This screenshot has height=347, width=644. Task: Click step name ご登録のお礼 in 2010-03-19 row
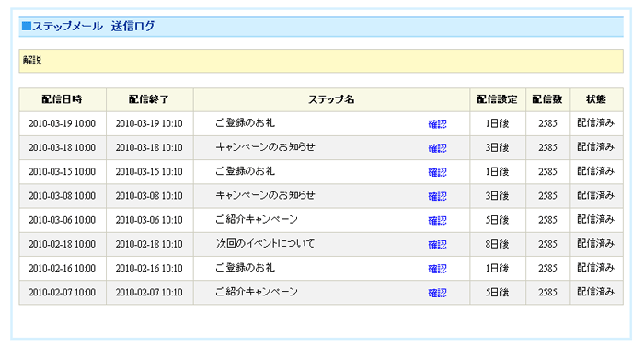246,123
